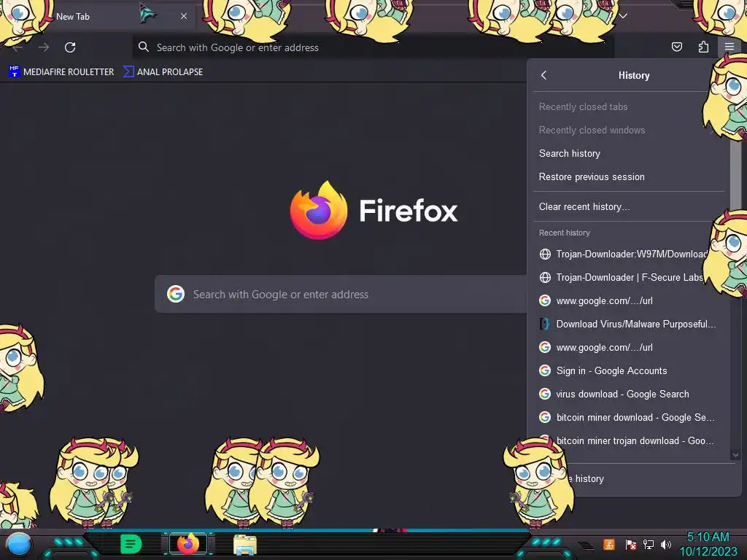Click the MEDIAFIRE ROULETTER bookmark favicon

tap(15, 71)
